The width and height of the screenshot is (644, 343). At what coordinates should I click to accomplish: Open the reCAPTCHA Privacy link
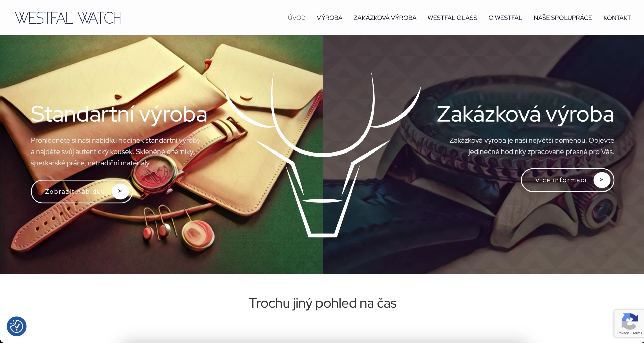click(x=623, y=333)
